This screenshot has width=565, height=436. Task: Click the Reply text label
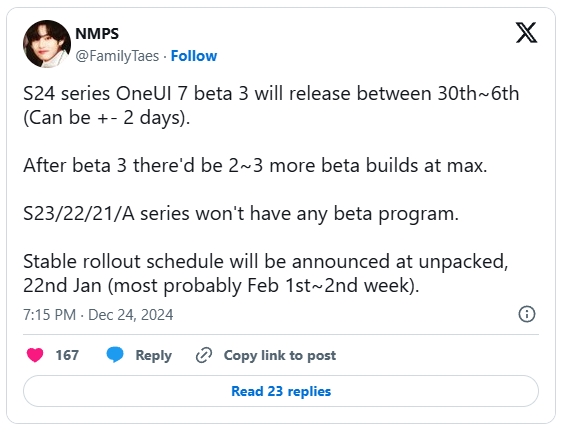(x=154, y=355)
